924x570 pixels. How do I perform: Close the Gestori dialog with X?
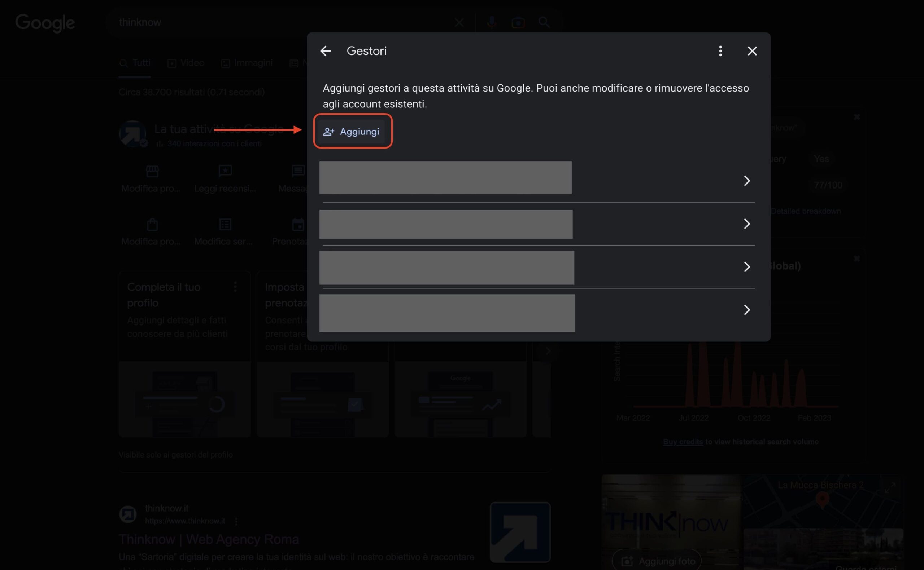752,51
